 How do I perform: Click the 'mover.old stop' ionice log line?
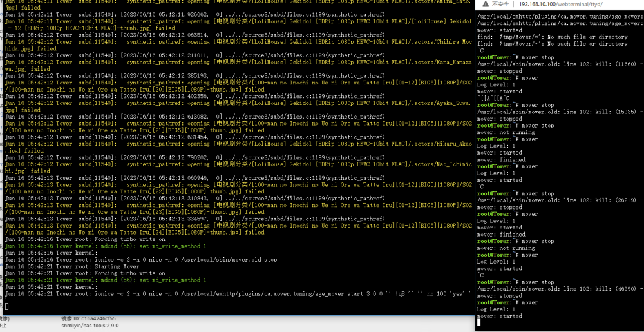point(141,260)
